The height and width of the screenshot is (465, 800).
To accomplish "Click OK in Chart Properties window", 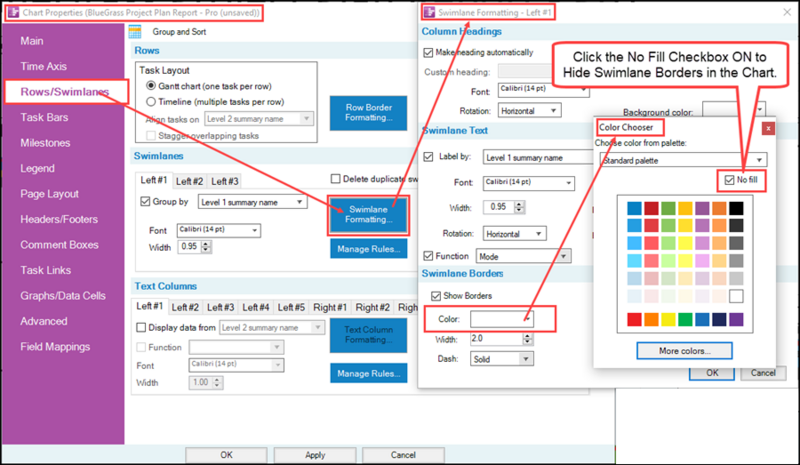I will [x=227, y=455].
